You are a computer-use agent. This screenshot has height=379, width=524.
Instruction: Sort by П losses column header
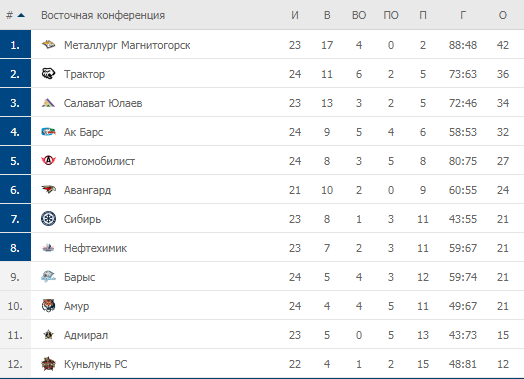click(423, 15)
